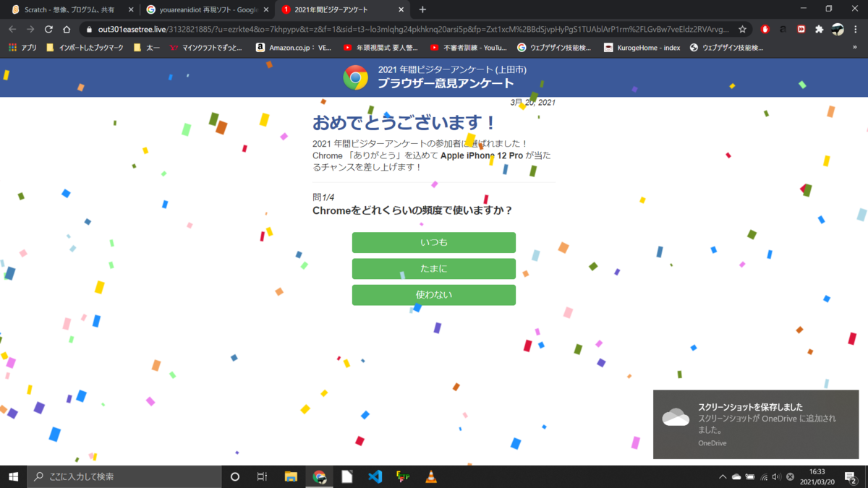Click the ブラウザー意見アンケート header title
This screenshot has height=488, width=868.
coord(446,83)
